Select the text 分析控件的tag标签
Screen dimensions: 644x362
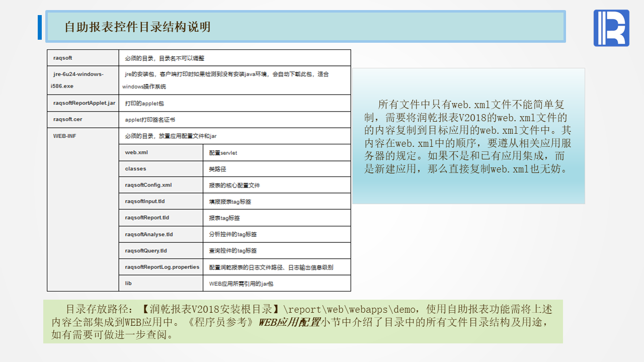coord(233,234)
